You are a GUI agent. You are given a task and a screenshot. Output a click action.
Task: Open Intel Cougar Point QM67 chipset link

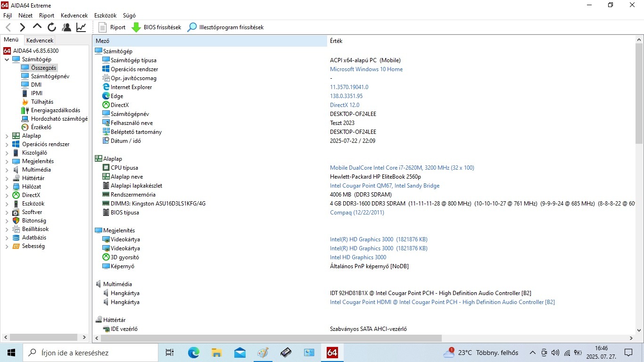[x=385, y=186]
